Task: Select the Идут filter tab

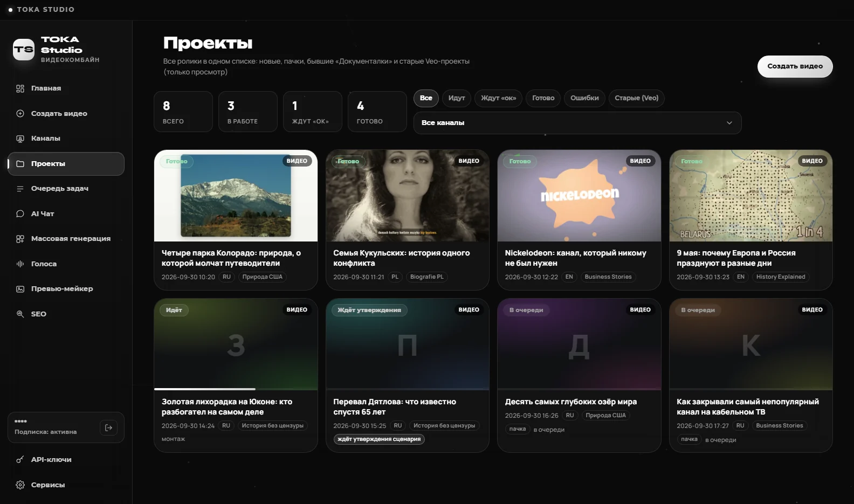Action: [x=457, y=98]
